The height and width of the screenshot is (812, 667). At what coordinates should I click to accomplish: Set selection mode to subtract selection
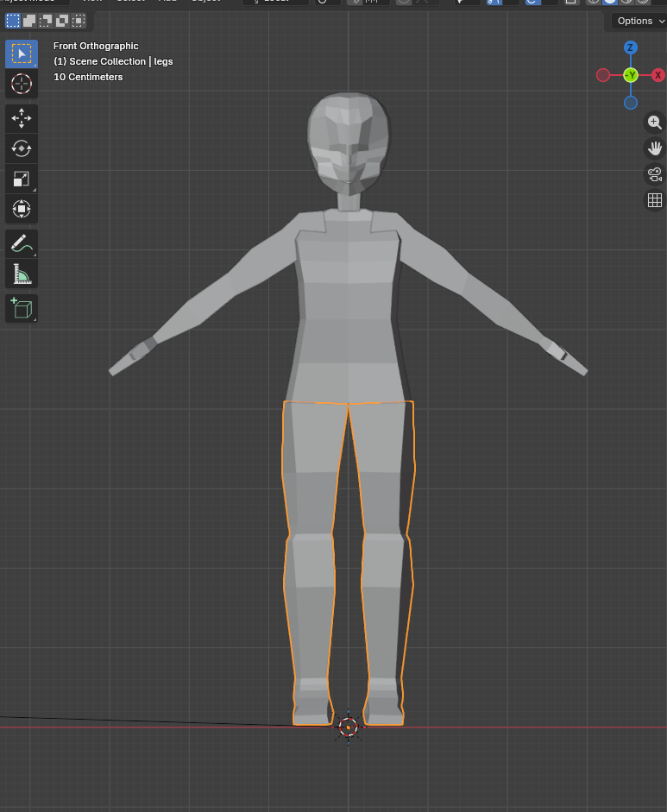click(46, 21)
